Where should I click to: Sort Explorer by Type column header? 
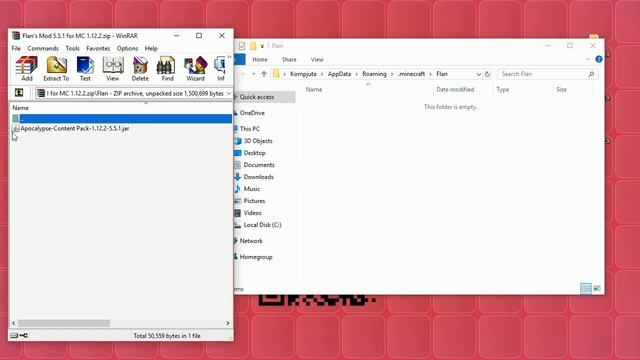(x=502, y=89)
